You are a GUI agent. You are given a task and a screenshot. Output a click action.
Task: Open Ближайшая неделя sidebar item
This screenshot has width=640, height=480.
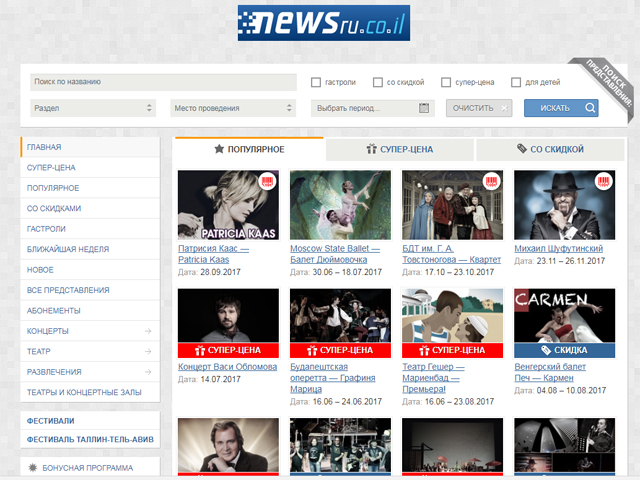(x=90, y=249)
